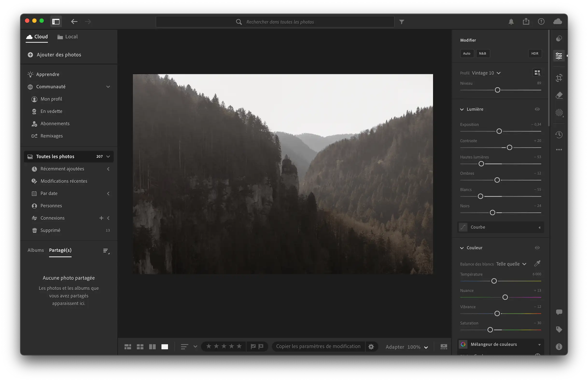588x382 pixels.
Task: Set rating to five stars
Action: tap(239, 346)
